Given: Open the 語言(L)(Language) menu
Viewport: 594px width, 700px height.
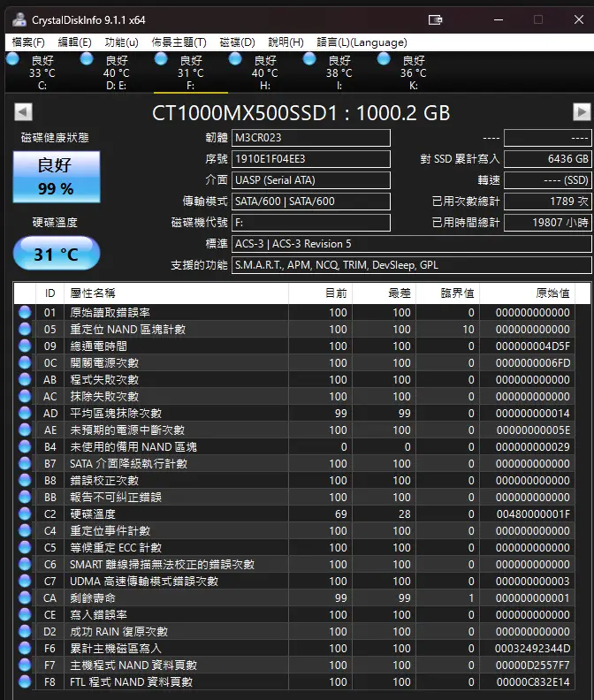Looking at the screenshot, I should click(x=362, y=42).
